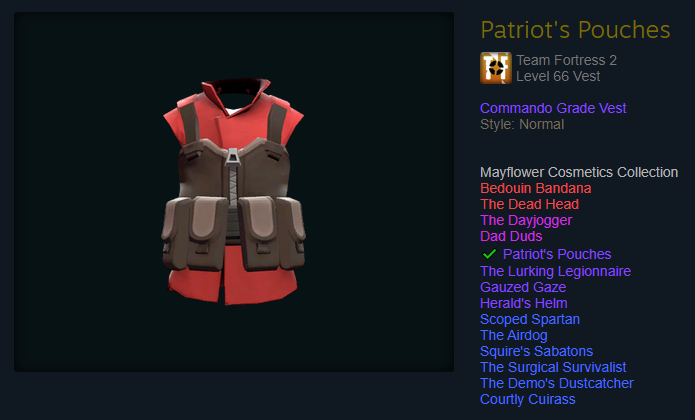Select Gauzed Gaze from the list
This screenshot has width=695, height=420.
(523, 287)
